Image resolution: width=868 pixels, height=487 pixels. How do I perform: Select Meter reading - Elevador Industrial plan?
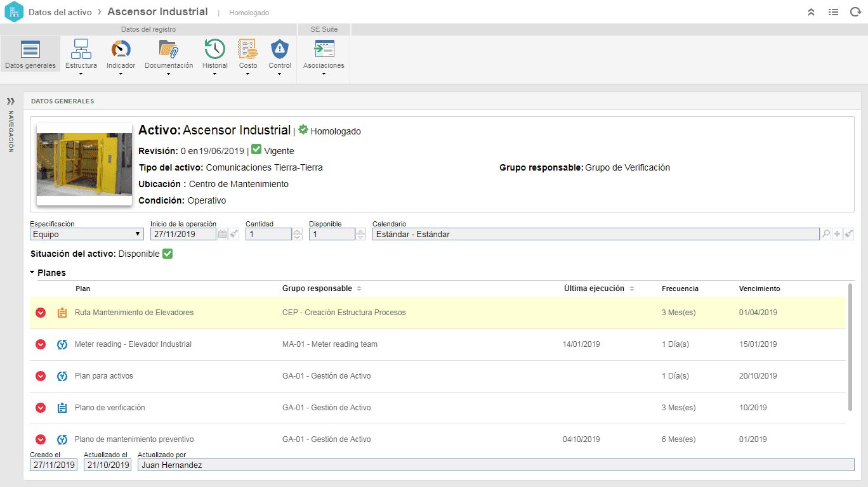(x=133, y=344)
